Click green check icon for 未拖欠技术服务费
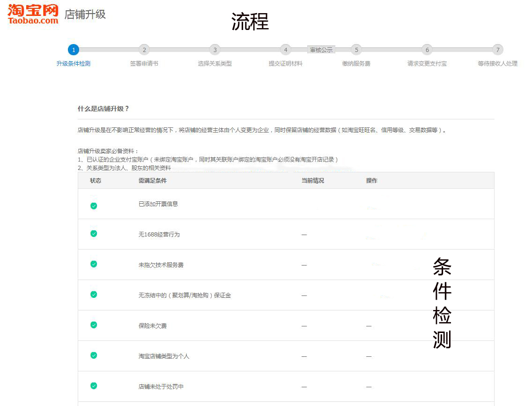 pyautogui.click(x=94, y=264)
